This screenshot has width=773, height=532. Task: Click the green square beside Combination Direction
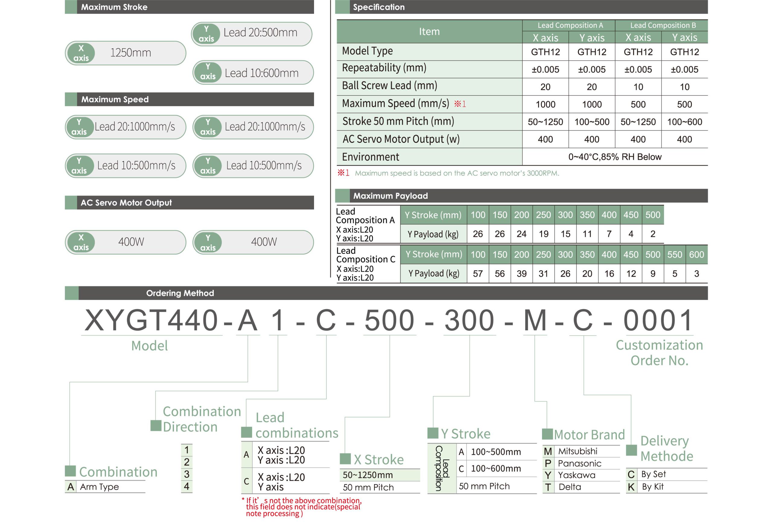point(156,425)
